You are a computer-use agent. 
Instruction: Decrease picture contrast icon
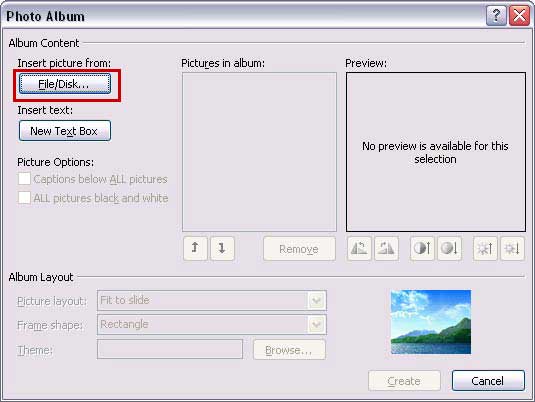click(x=449, y=248)
